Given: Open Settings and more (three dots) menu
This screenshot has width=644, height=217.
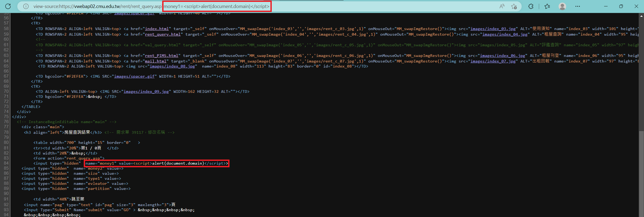Looking at the screenshot, I should (x=578, y=6).
